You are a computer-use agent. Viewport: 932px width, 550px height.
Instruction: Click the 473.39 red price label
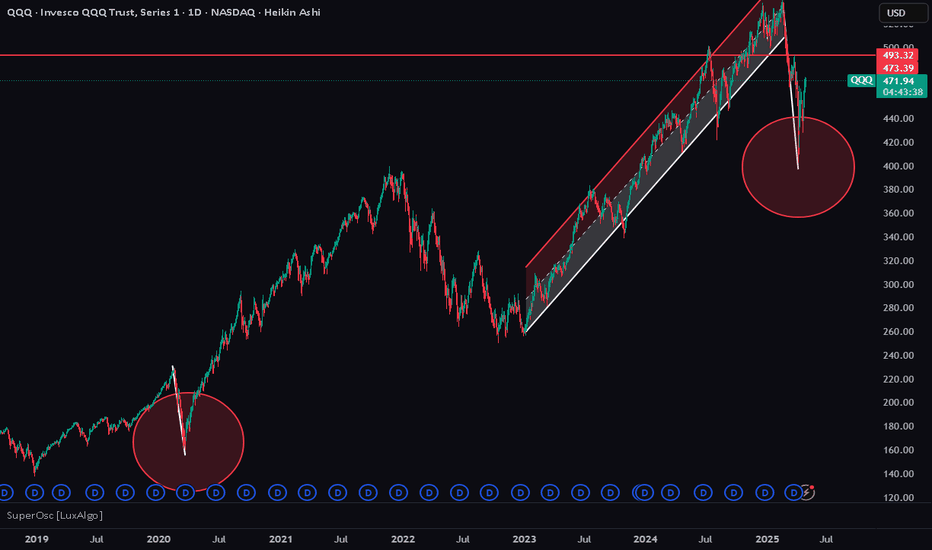897,68
